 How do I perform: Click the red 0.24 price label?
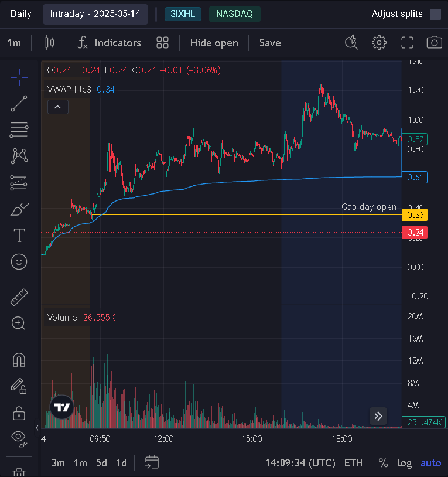415,233
